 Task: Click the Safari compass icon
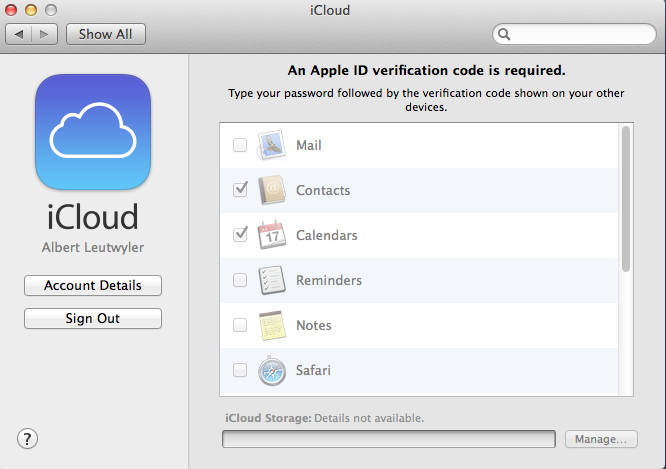[x=272, y=370]
